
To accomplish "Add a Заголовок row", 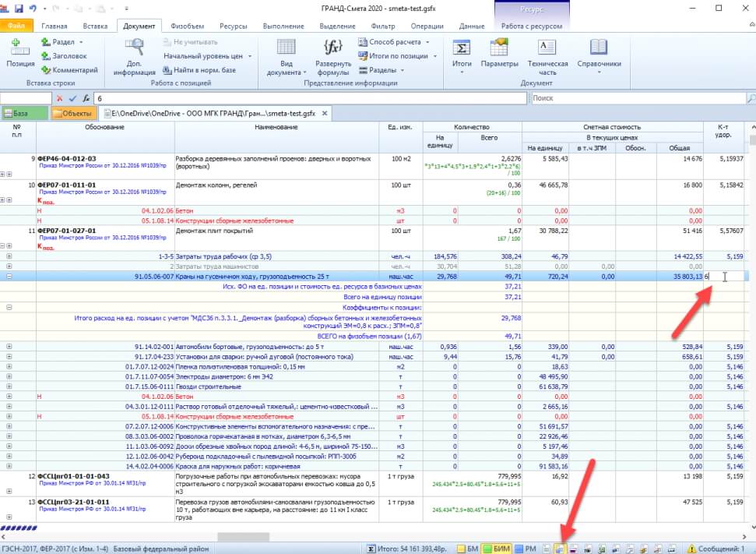I will coord(64,56).
